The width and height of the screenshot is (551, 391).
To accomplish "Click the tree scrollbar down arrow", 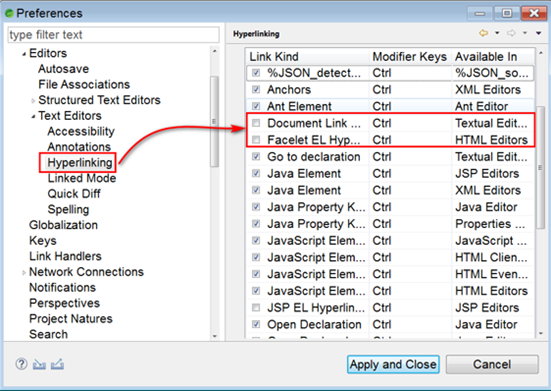I will [214, 336].
